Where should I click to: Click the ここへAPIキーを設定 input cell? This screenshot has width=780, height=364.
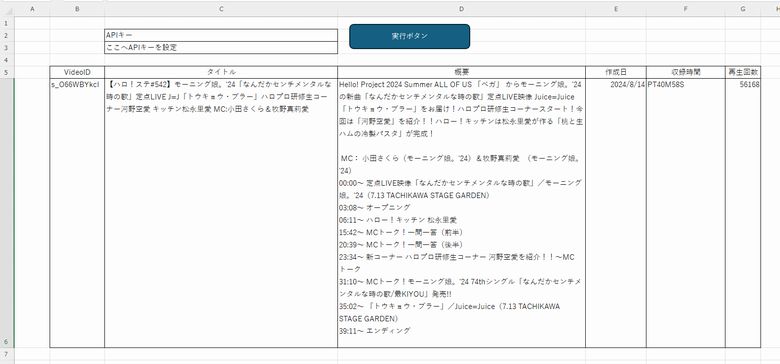(x=221, y=48)
